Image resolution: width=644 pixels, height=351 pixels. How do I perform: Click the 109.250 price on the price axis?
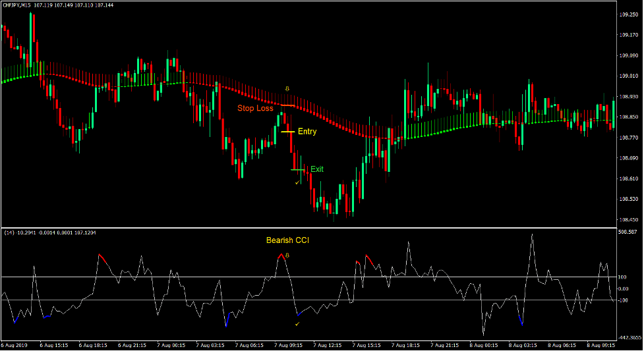click(629, 14)
